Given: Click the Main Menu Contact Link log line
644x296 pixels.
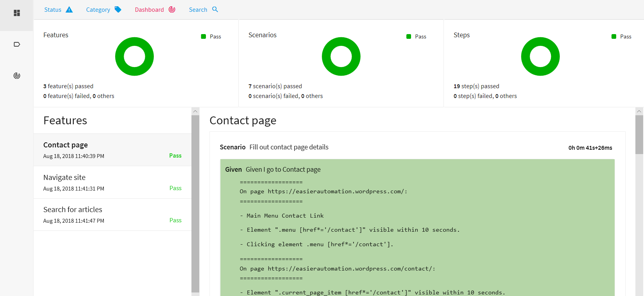Looking at the screenshot, I should pyautogui.click(x=282, y=216).
